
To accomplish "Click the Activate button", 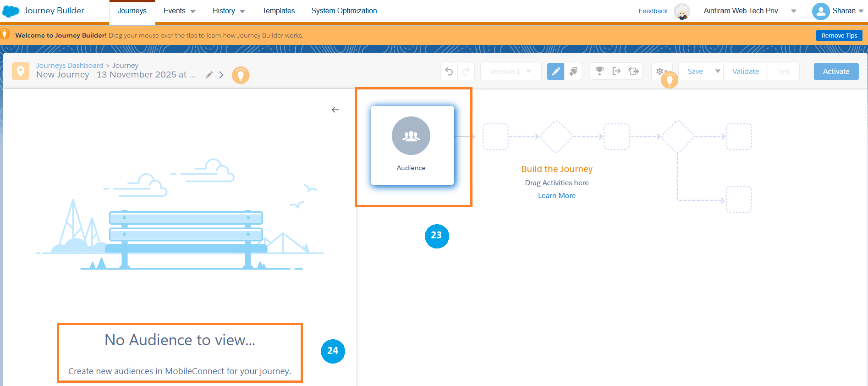I will click(836, 72).
